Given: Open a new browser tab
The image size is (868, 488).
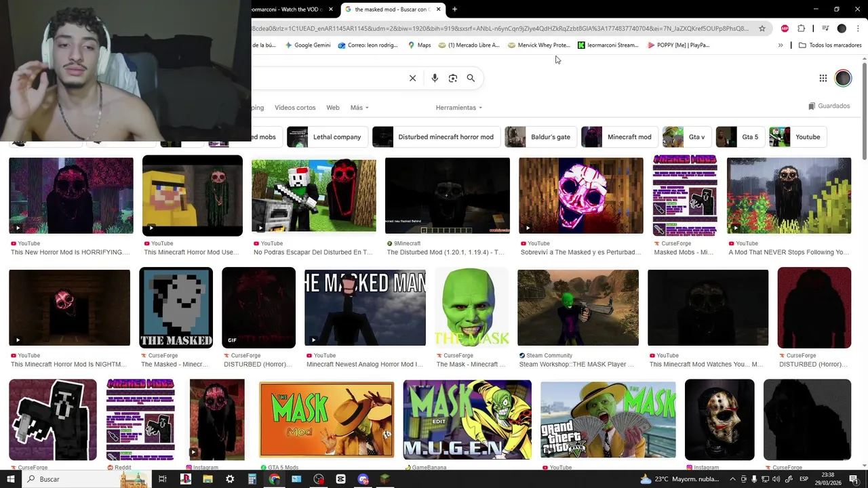Looking at the screenshot, I should 454,9.
